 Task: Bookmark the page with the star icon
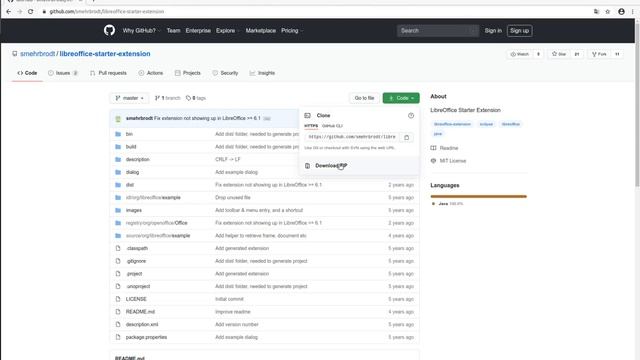608,11
